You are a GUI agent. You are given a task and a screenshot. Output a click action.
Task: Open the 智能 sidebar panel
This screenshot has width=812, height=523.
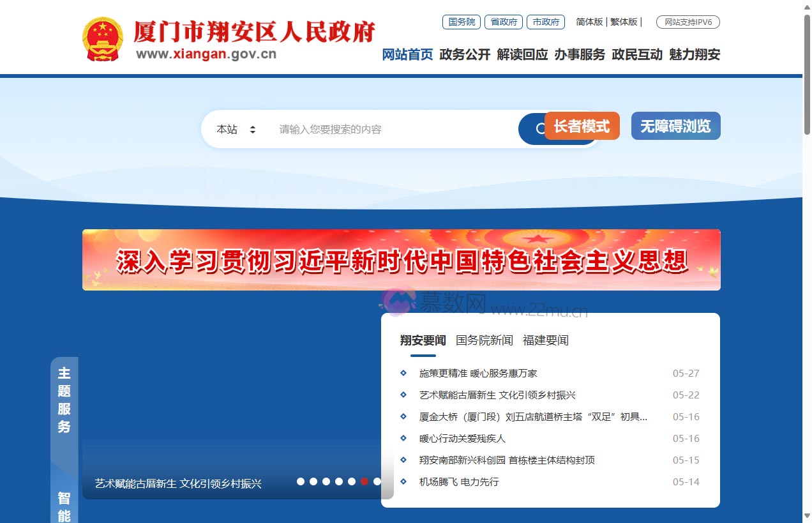coord(63,504)
